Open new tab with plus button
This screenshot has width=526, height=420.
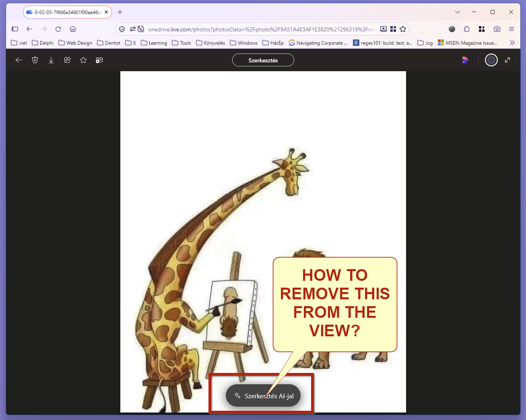click(x=120, y=12)
